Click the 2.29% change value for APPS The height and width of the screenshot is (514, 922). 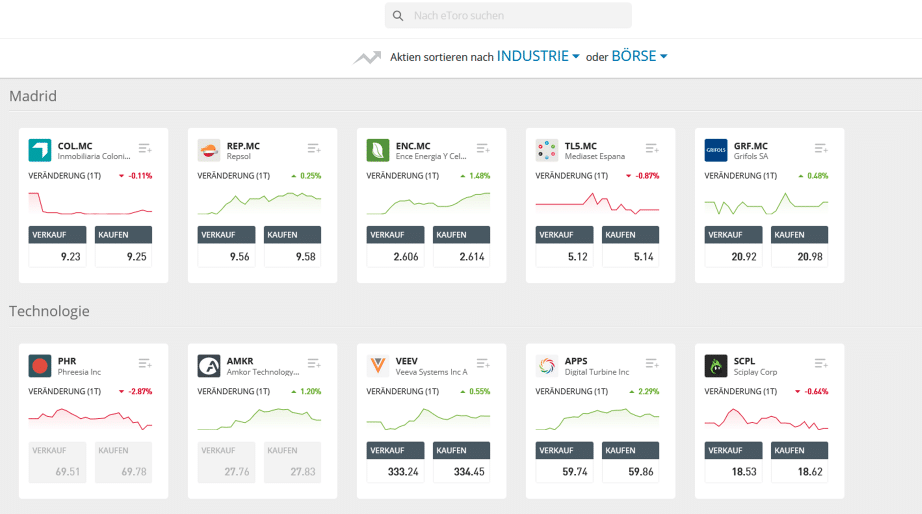pyautogui.click(x=649, y=391)
